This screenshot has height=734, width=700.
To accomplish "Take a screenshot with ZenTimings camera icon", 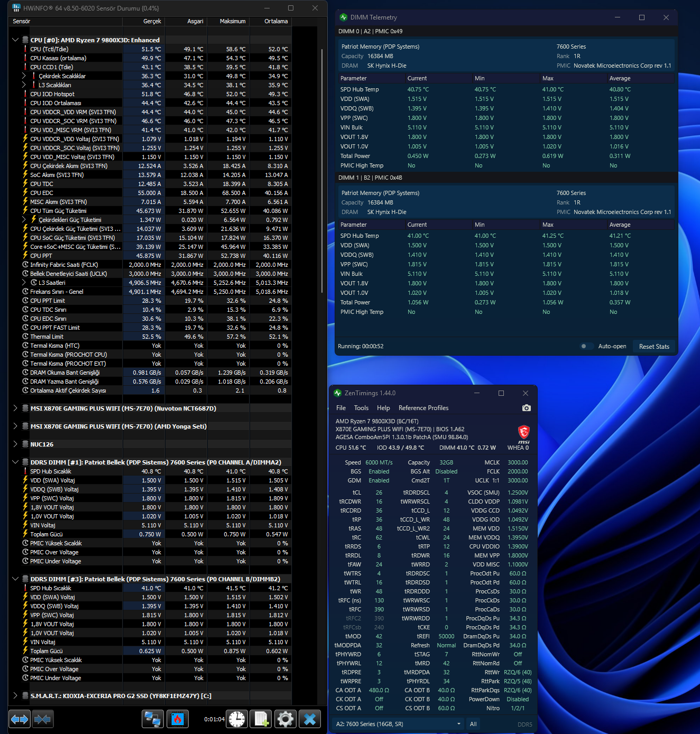I will pyautogui.click(x=526, y=408).
